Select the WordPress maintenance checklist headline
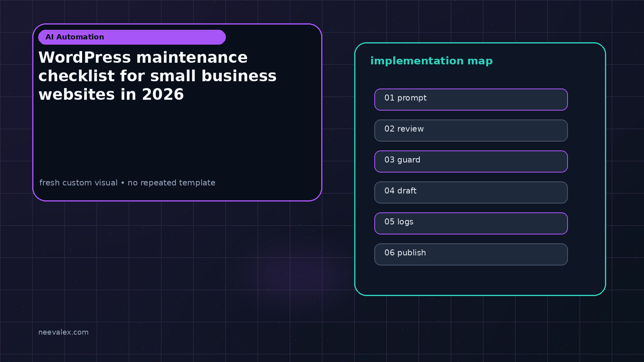The width and height of the screenshot is (644, 362). coord(157,76)
